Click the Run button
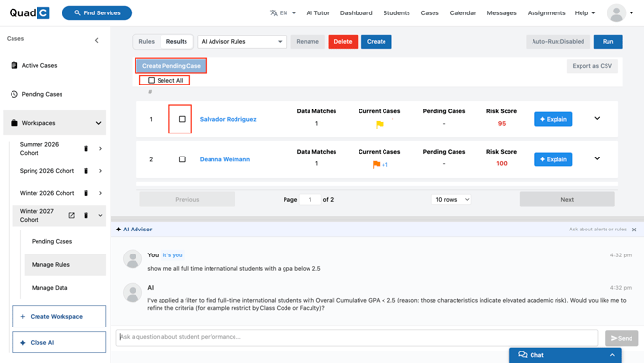The height and width of the screenshot is (363, 644). (x=607, y=42)
